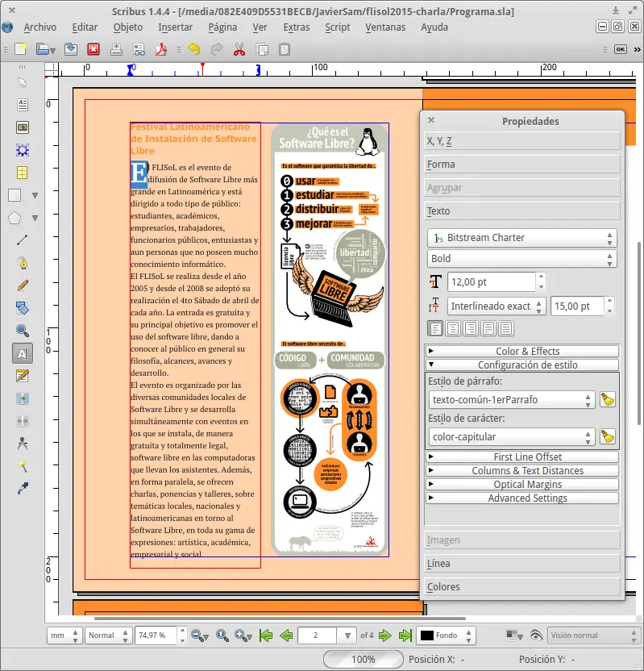Run the Preflight Verifier icon
Screen dimensions: 644x671
point(139,49)
